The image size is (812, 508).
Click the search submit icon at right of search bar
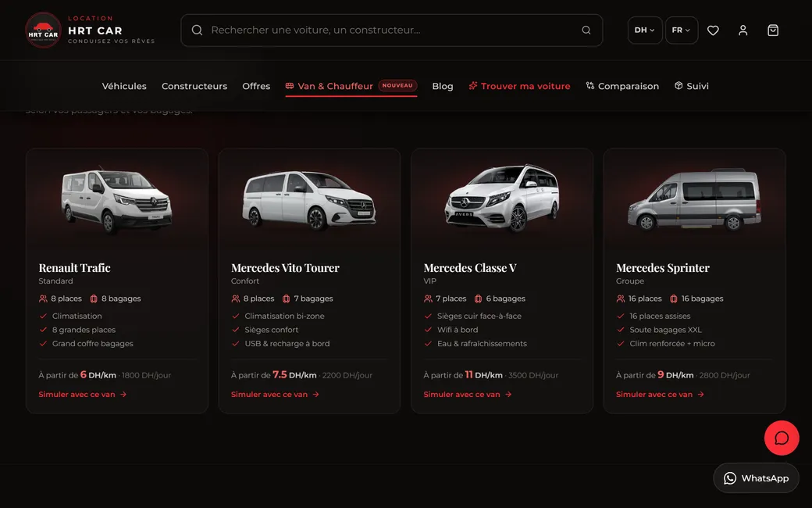click(586, 30)
